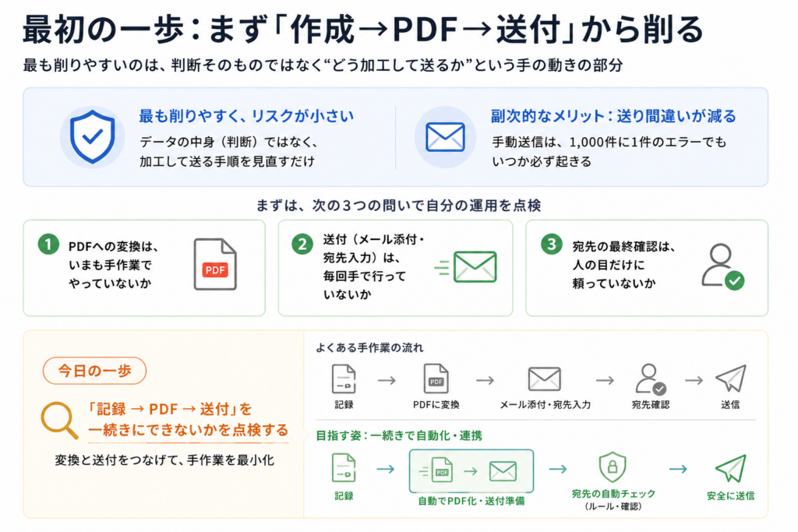Click the green 安全に送信 paper plane icon
Viewport: 798px width, 532px height.
[731, 468]
